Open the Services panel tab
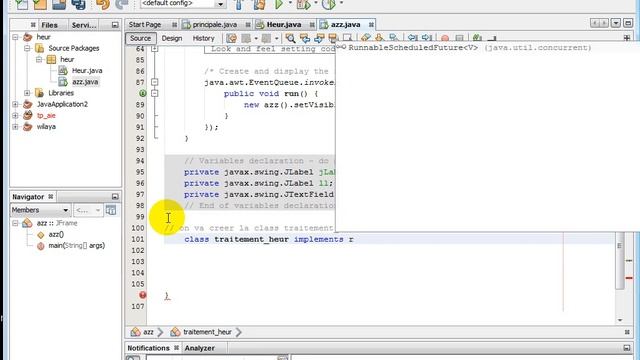640x360 pixels. 84,25
